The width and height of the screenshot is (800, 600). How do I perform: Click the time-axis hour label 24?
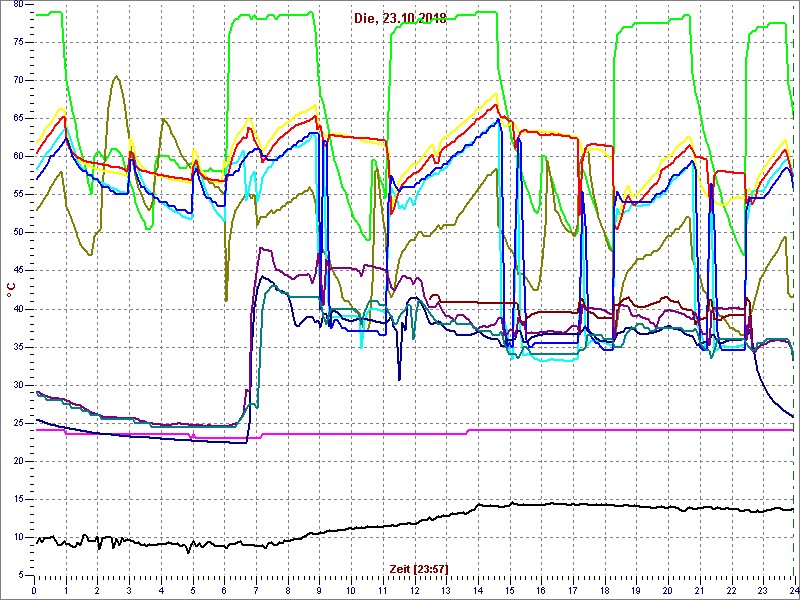tap(793, 589)
